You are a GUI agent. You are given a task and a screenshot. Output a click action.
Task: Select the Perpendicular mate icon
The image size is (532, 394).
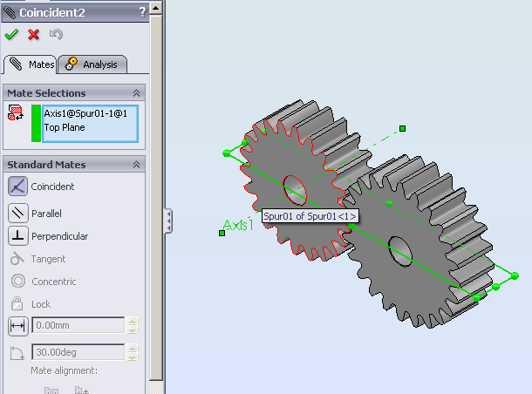click(17, 236)
